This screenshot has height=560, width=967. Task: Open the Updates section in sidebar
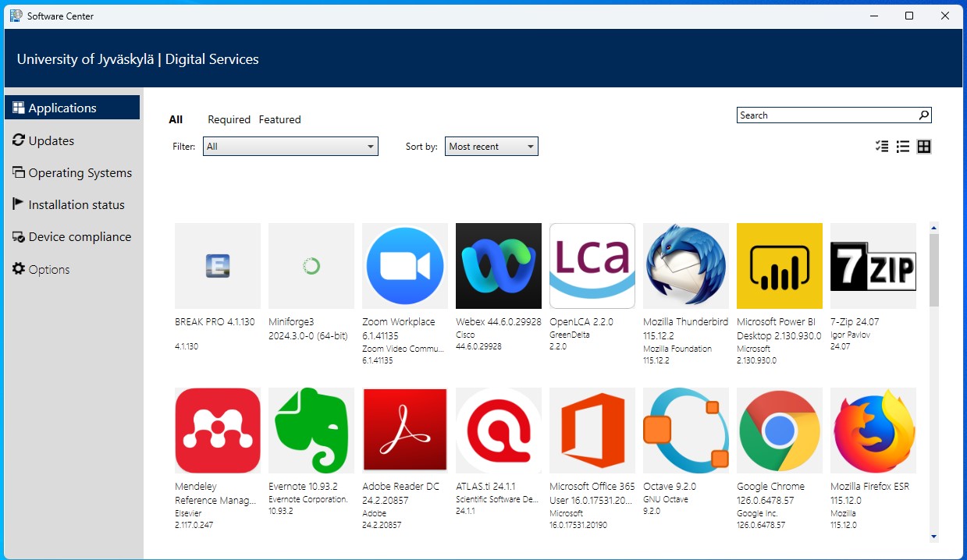click(x=51, y=140)
